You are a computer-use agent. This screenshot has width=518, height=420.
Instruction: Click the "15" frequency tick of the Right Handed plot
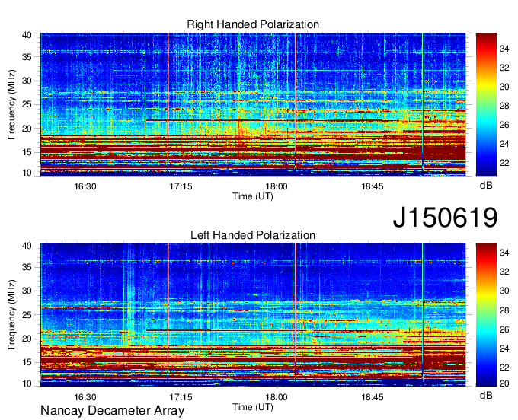click(27, 152)
